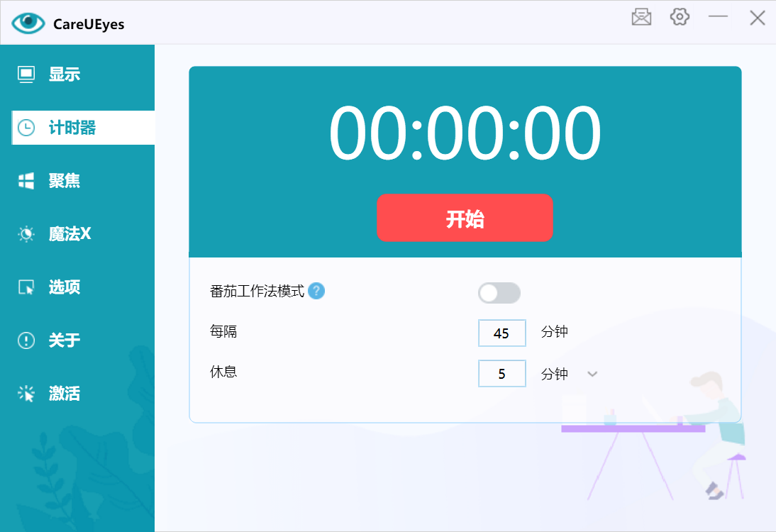Image resolution: width=776 pixels, height=532 pixels.
Task: Click the sparkle cursor icon beside 激活
Action: (x=26, y=394)
